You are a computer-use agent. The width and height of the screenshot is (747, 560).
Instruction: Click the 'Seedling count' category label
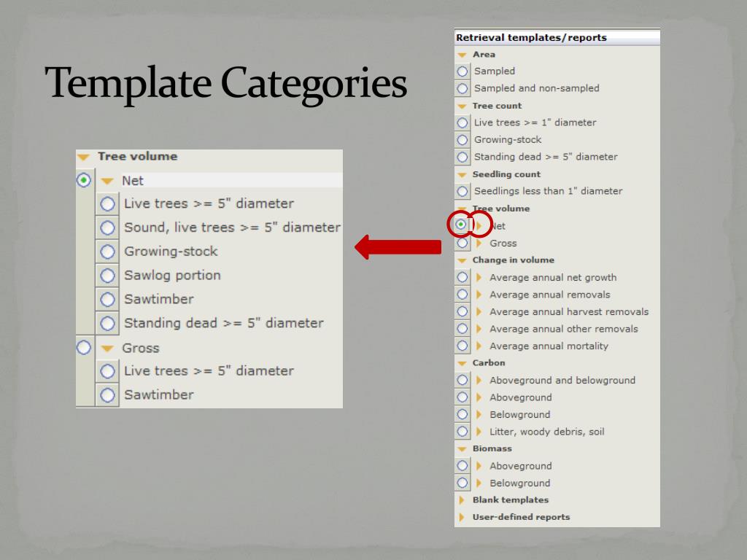click(x=506, y=174)
